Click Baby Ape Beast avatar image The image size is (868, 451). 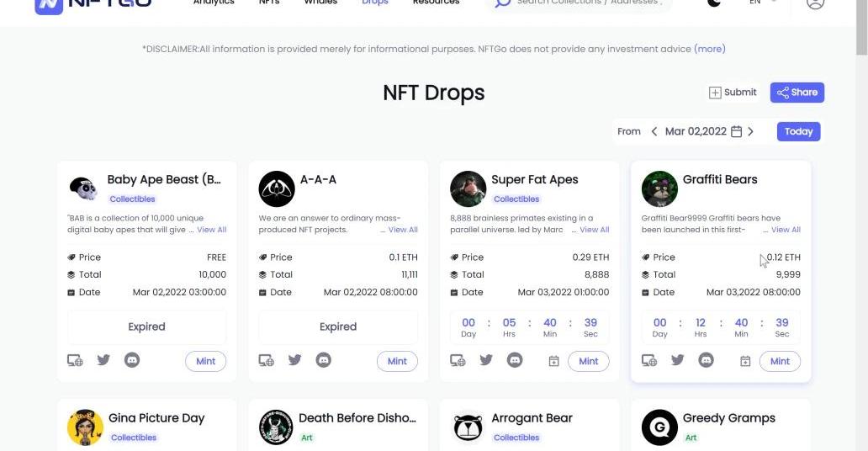83,189
